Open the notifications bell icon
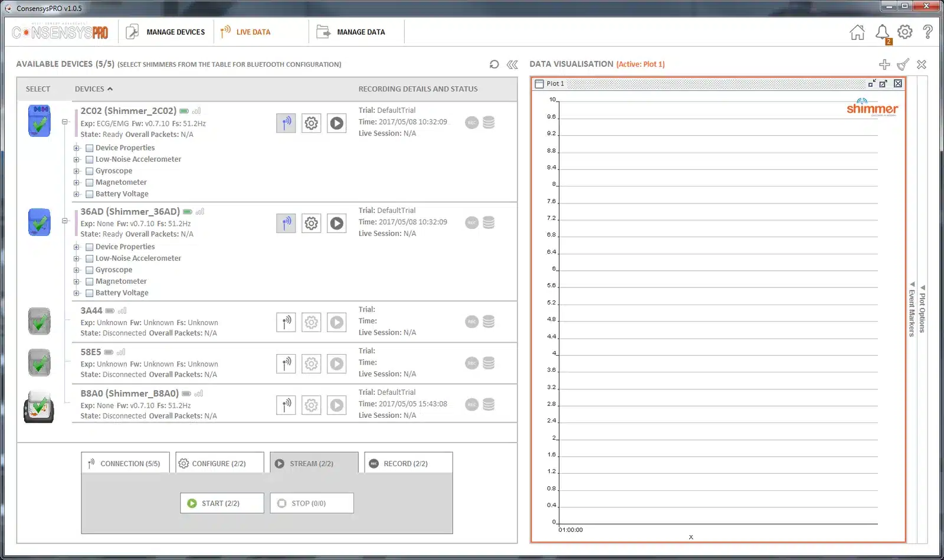This screenshot has height=560, width=944. [882, 32]
